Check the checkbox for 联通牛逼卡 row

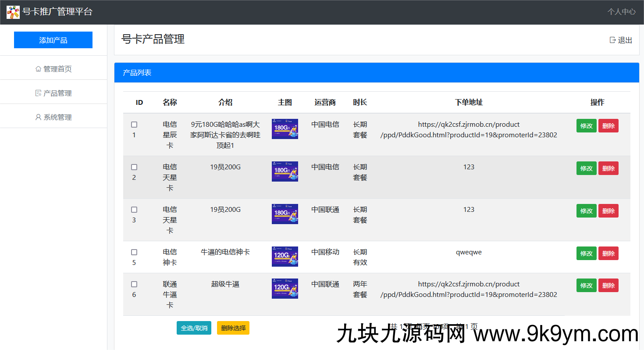click(134, 284)
